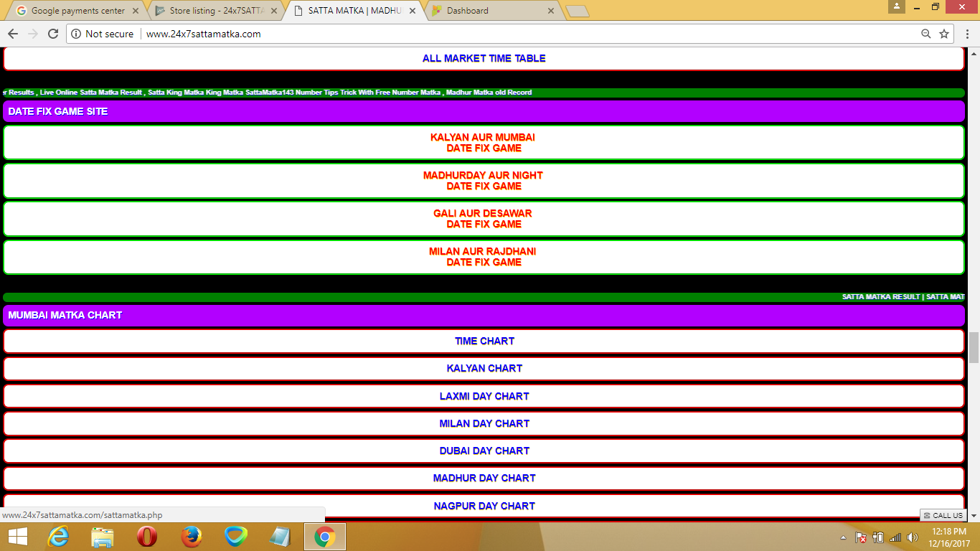Viewport: 980px width, 551px height.
Task: Open MILAN AUR RAJDHANI date fix game
Action: pyautogui.click(x=484, y=257)
